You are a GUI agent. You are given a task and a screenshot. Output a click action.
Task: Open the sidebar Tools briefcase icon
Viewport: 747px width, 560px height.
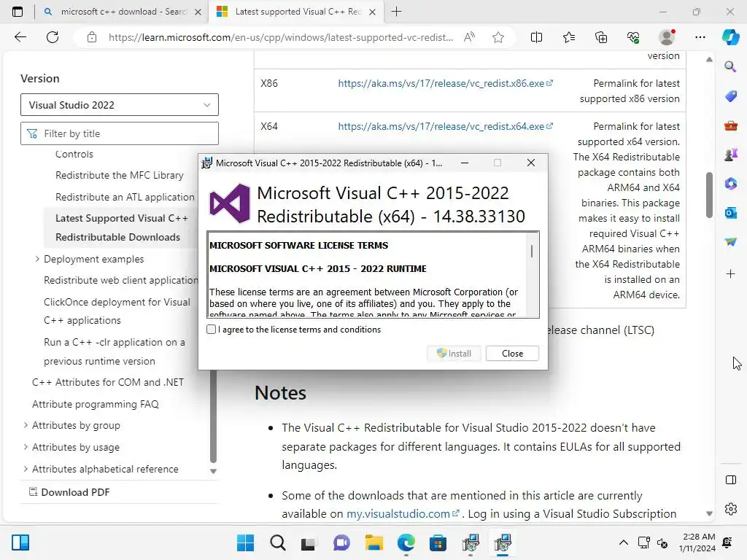(x=730, y=125)
